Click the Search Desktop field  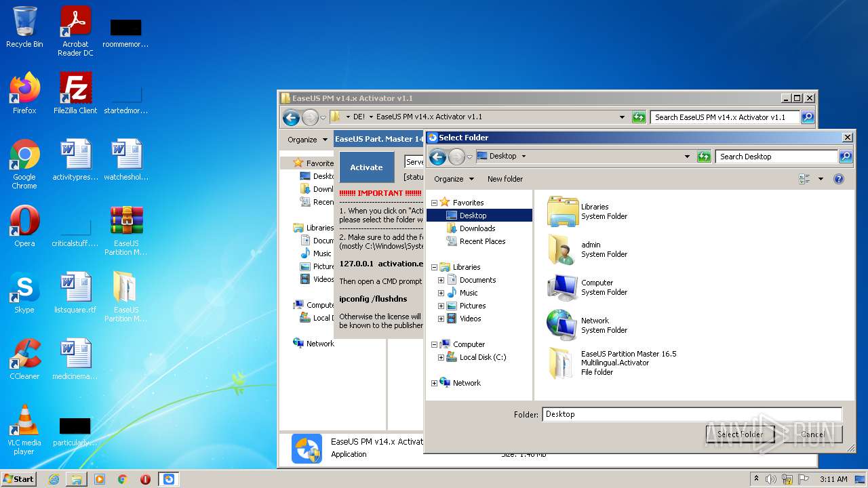click(x=776, y=157)
